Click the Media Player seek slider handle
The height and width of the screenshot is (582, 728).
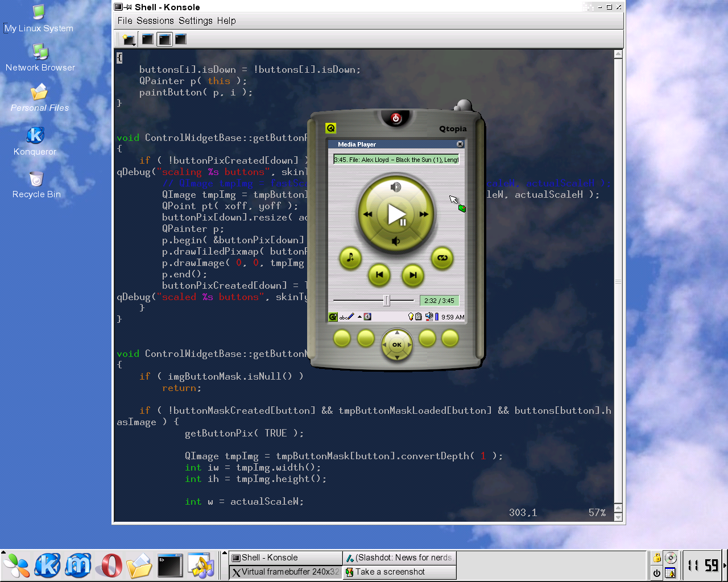pos(387,300)
